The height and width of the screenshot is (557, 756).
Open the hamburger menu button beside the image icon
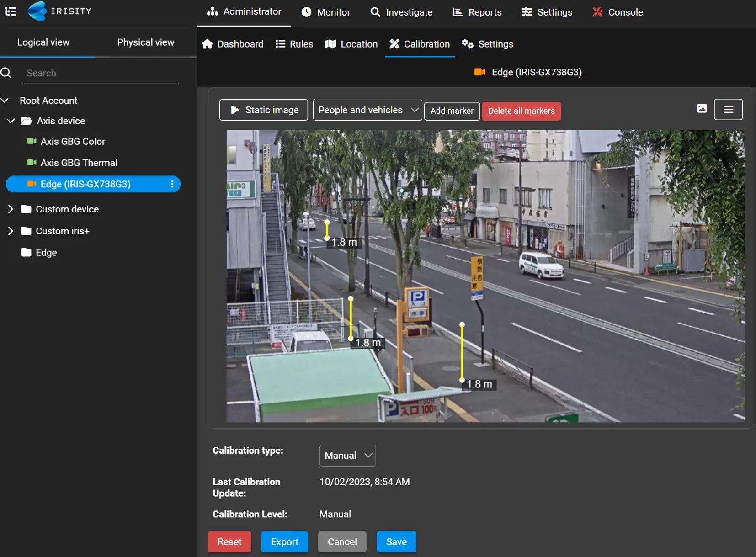coord(728,110)
